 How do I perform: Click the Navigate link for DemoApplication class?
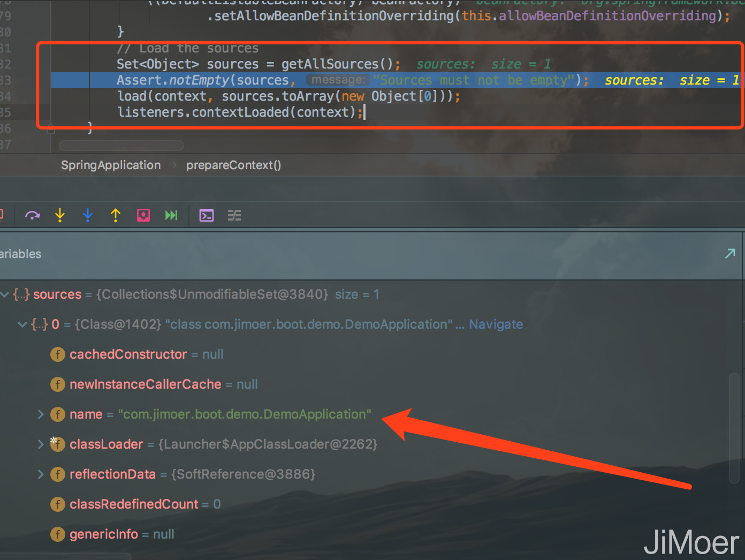[x=496, y=324]
